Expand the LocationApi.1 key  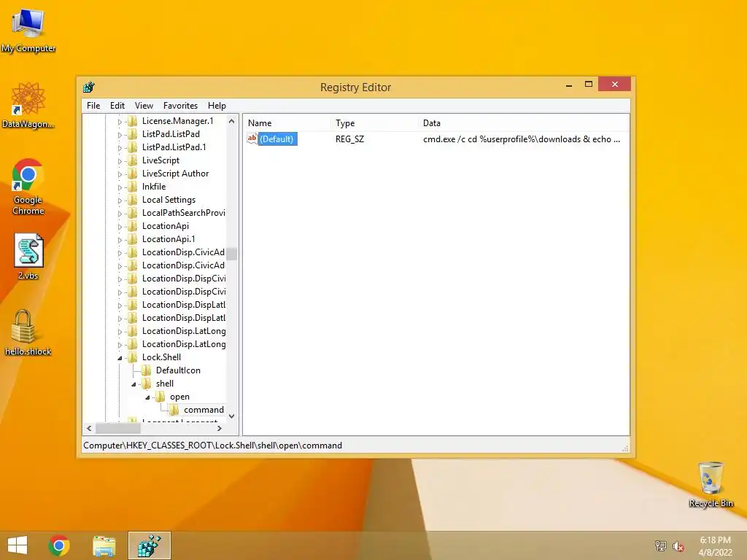pos(120,239)
